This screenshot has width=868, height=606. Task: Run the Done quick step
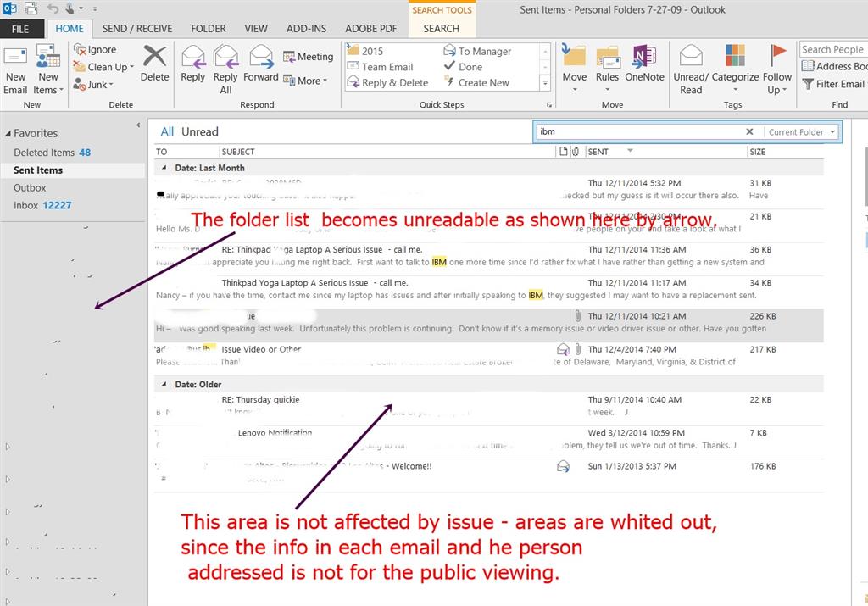464,67
